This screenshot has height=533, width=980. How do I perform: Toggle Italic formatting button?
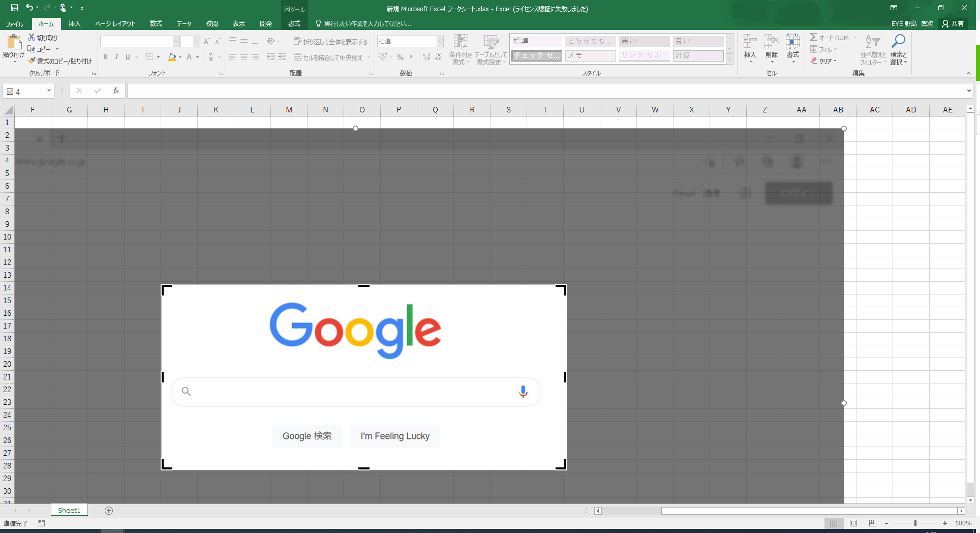(x=116, y=57)
